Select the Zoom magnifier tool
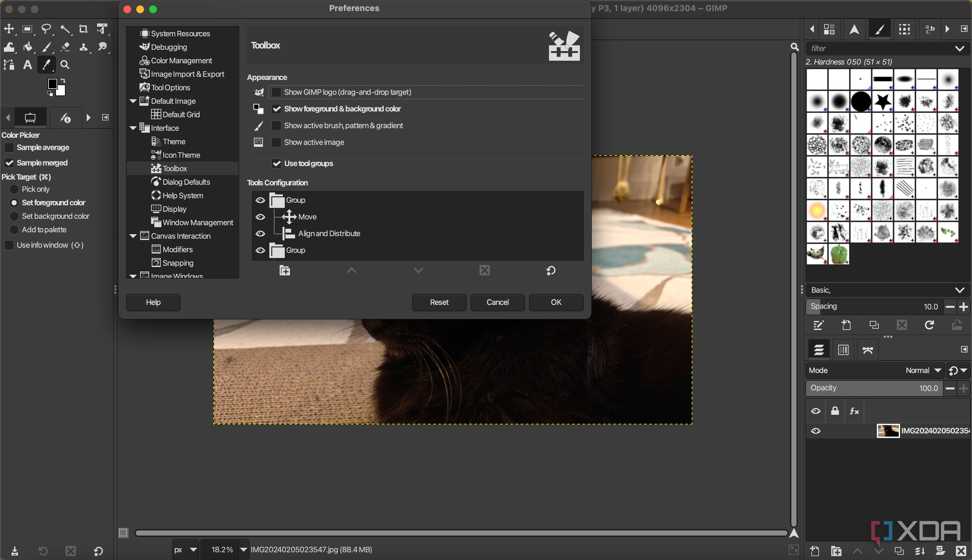Image resolution: width=972 pixels, height=560 pixels. point(65,65)
